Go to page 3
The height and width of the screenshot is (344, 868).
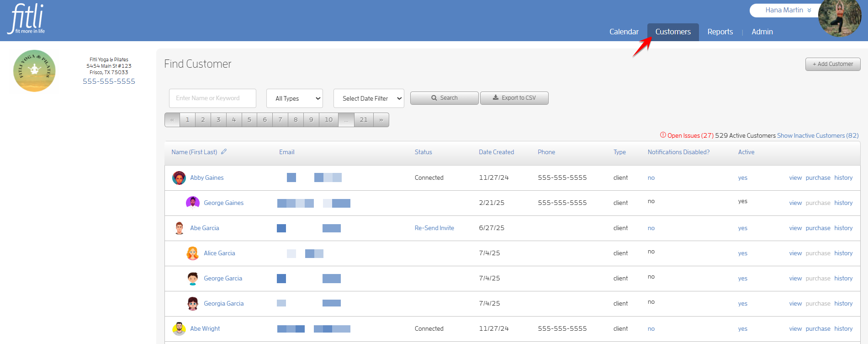tap(218, 120)
